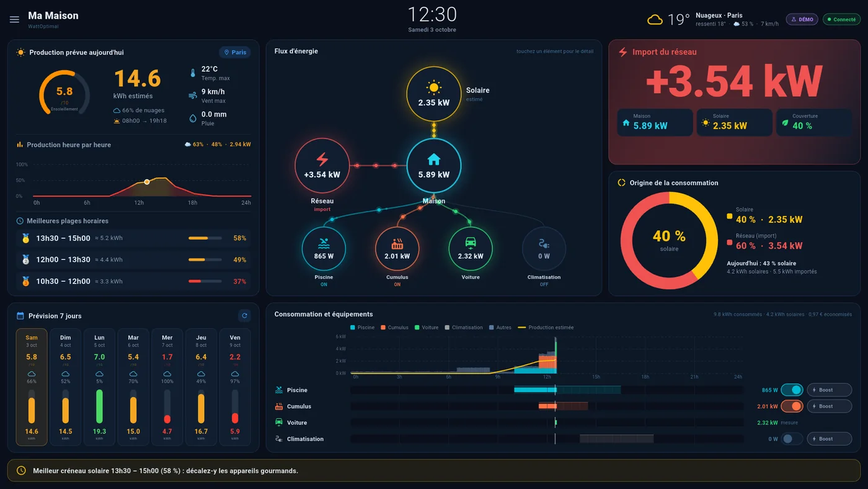Select the Voiture node showing 2.32 kW
Viewport: 868px width, 489px height.
[471, 249]
